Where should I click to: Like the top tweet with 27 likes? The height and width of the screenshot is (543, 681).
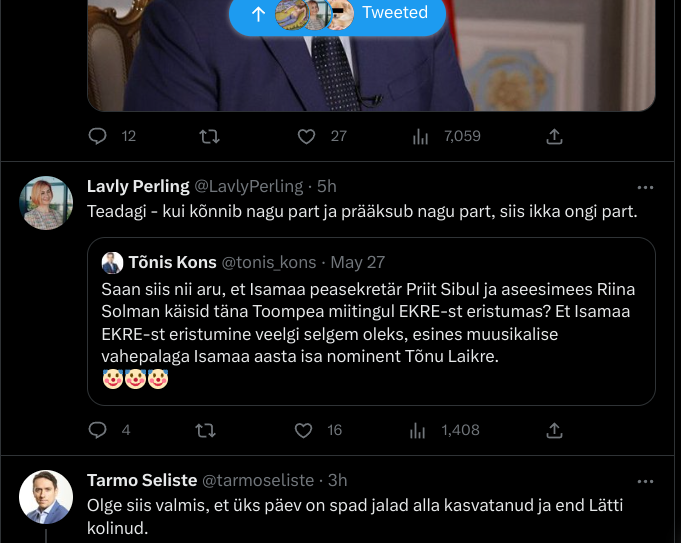click(x=307, y=136)
